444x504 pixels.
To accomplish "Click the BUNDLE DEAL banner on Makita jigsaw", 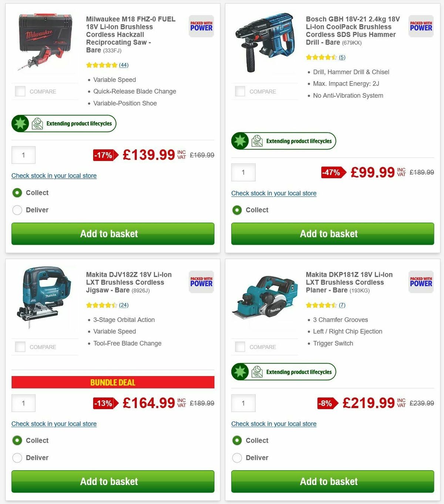I will [113, 382].
